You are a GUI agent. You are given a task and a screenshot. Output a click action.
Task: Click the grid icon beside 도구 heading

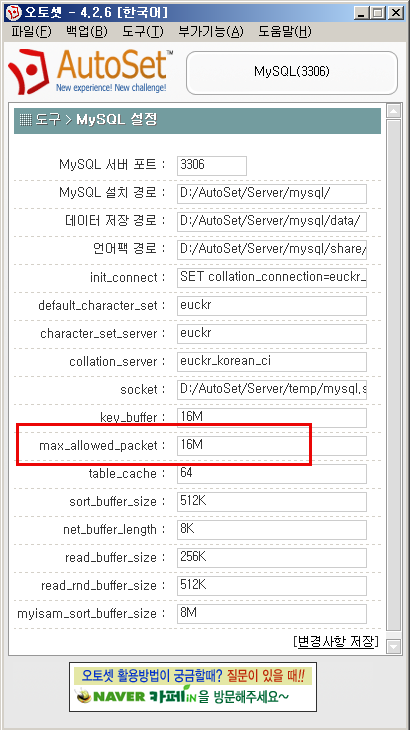click(x=25, y=120)
